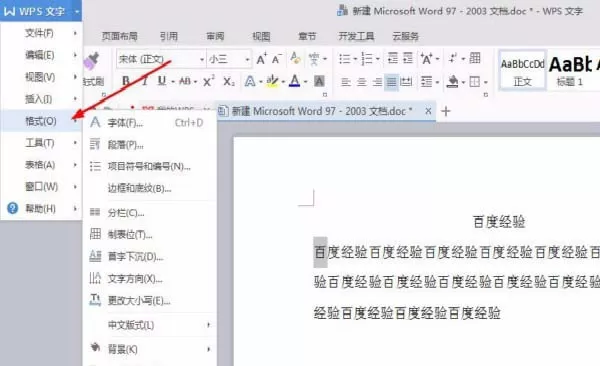Open the WPS 文字 application menu arrow
The image size is (600, 366).
tap(77, 11)
